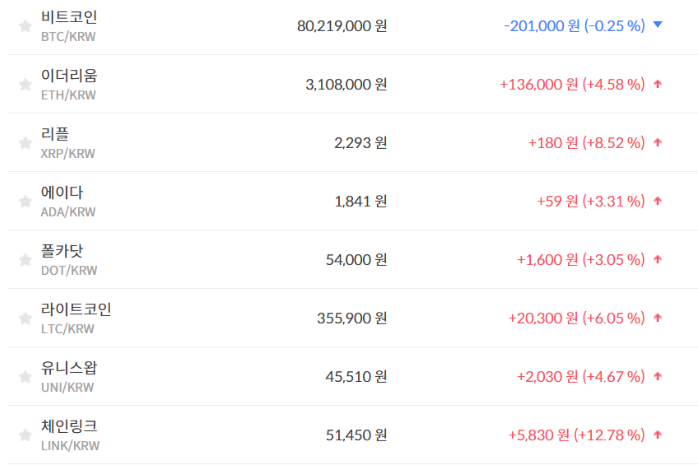Open the 이더리움 coin details
698x465 pixels.
(69, 76)
